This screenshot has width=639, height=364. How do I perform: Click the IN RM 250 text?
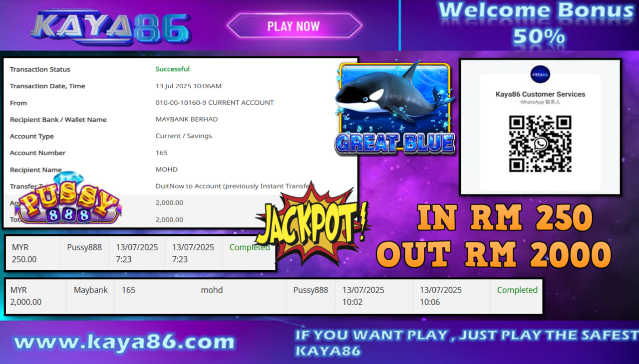point(505,218)
